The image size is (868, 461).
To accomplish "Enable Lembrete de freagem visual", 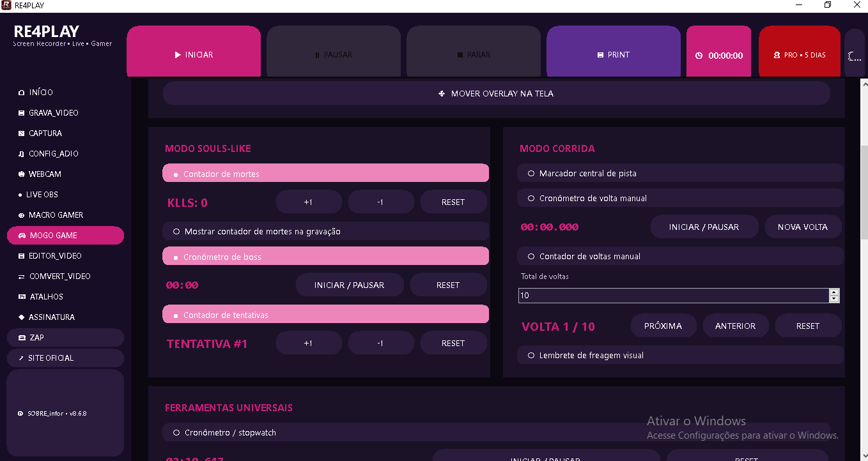I will pos(681,355).
